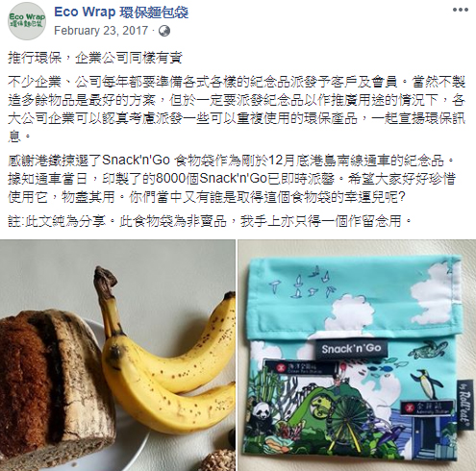View the Snack'n'Go food bag photo
Screen dimensions: 476x471
tap(357, 355)
